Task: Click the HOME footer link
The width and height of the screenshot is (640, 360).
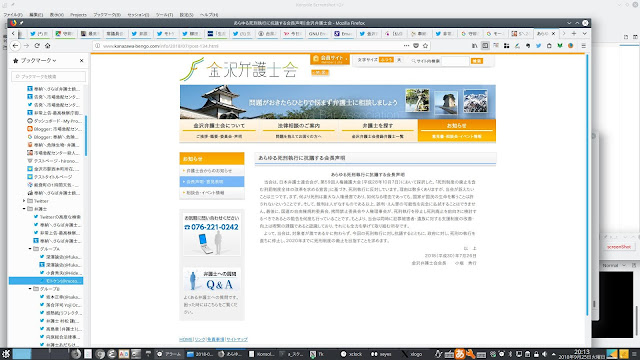Action: pos(186,340)
